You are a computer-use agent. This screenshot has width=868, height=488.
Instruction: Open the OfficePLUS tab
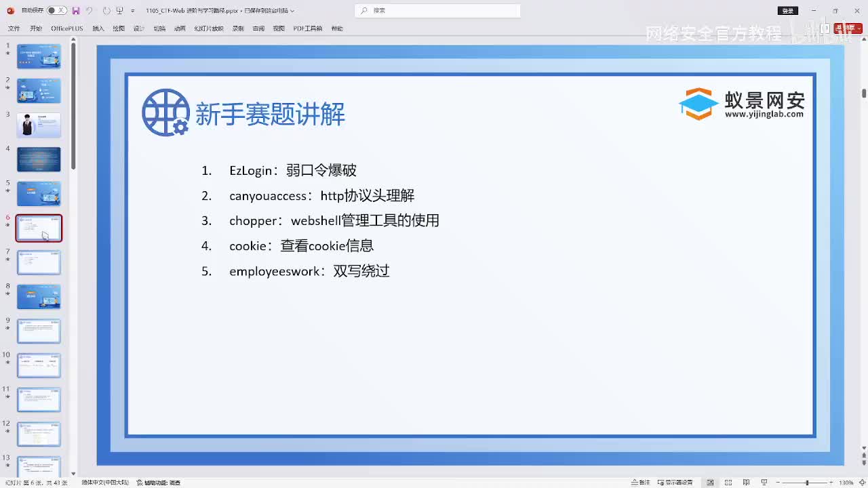66,28
